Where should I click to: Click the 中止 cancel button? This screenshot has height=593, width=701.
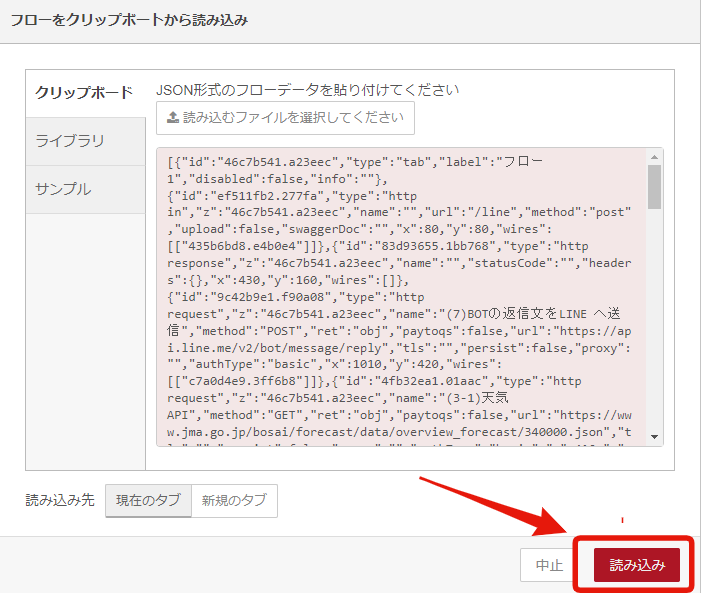[549, 565]
